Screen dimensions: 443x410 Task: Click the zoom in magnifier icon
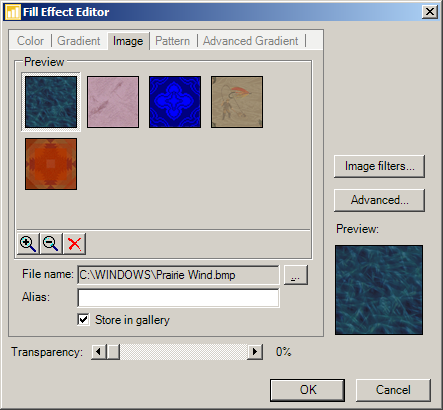(28, 244)
